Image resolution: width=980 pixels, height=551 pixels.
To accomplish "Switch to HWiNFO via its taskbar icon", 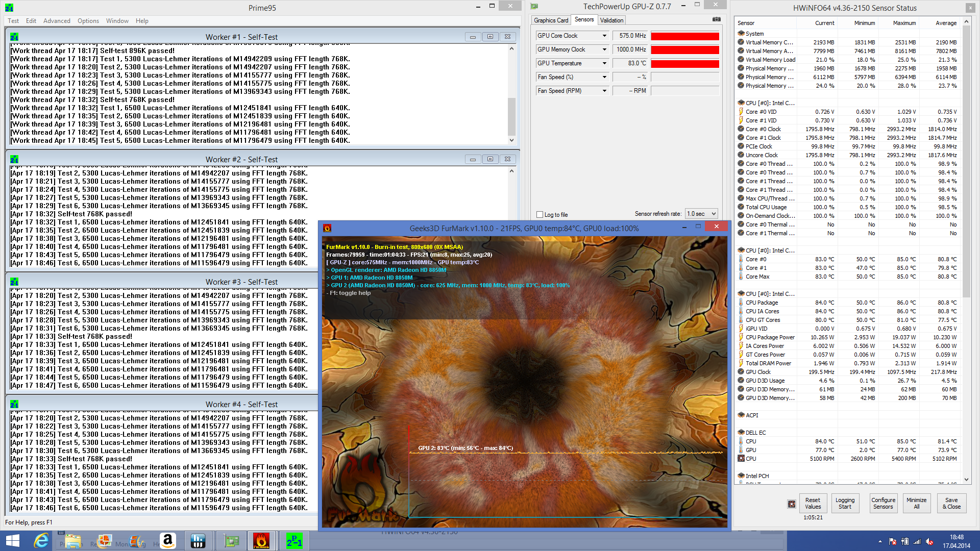I will 198,541.
